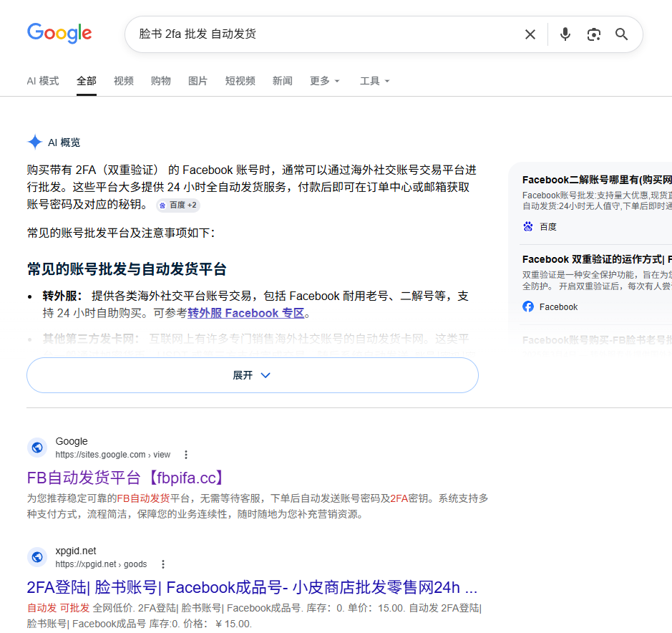Image resolution: width=672 pixels, height=633 pixels.
Task: Open the 转外服 Facebook 专区 link
Action: (246, 313)
